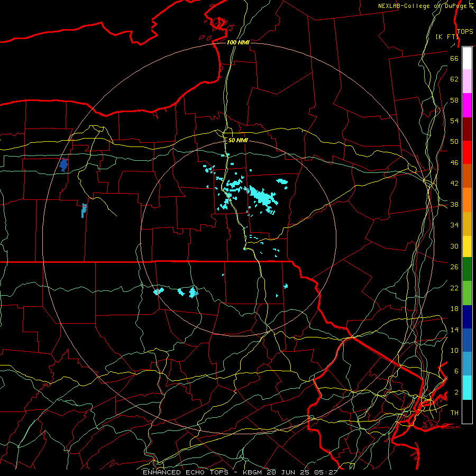The height and width of the screenshot is (476, 476).
Task: Click the "TOPS" legend title
Action: [465, 32]
